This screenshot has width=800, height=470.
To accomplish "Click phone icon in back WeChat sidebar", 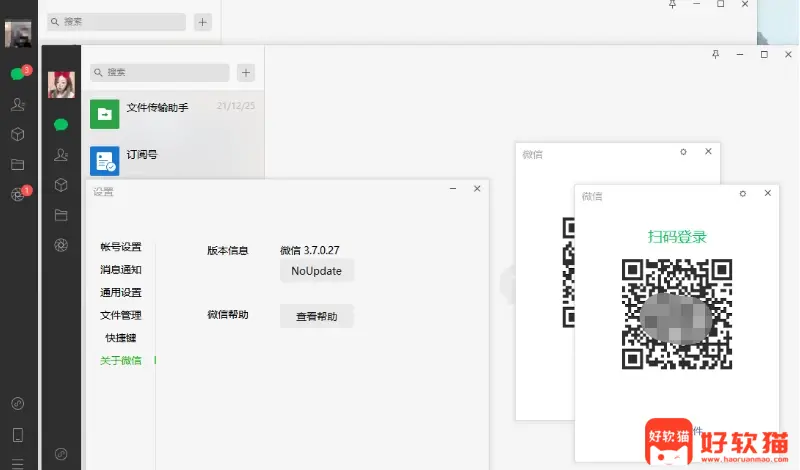I will [18, 435].
